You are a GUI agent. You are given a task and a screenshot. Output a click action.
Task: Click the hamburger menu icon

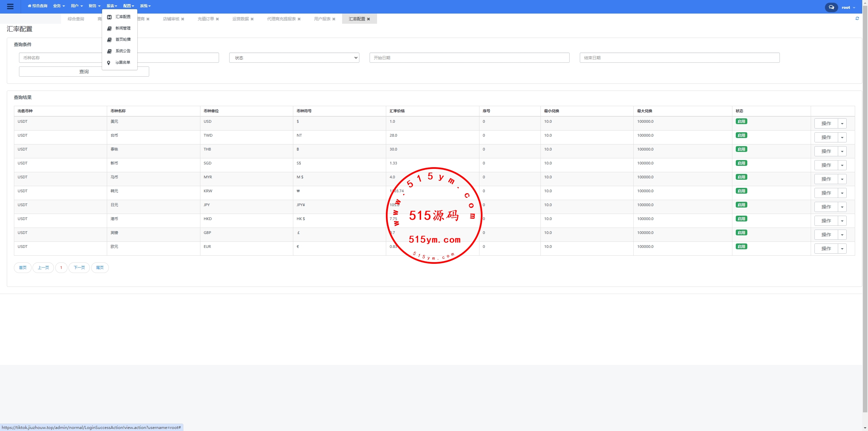[10, 6]
